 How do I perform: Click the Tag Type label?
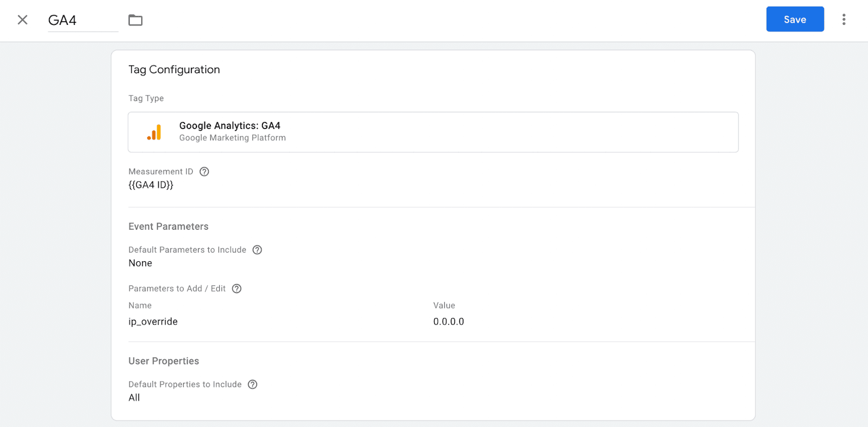coord(146,99)
